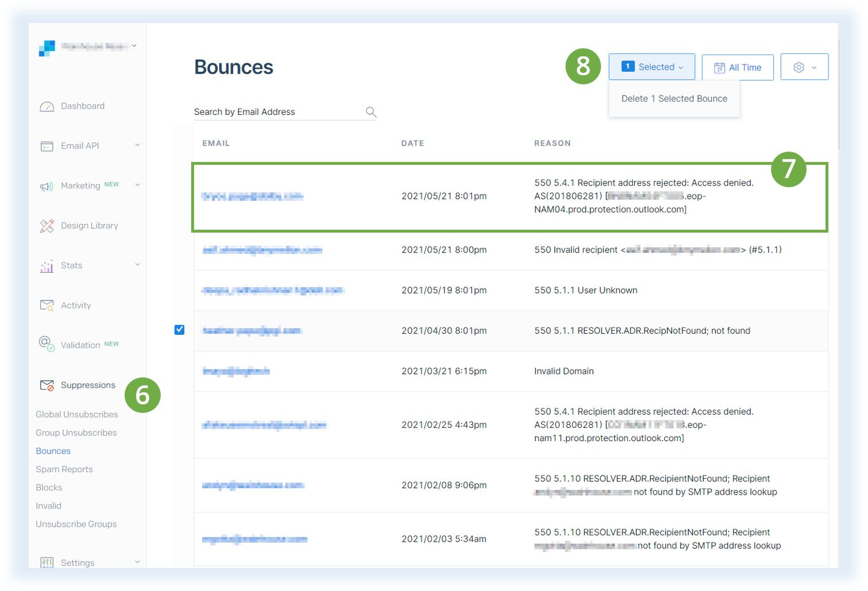Image resolution: width=868 pixels, height=591 pixels.
Task: Uncheck the selected bounce row checkbox
Action: 180,330
